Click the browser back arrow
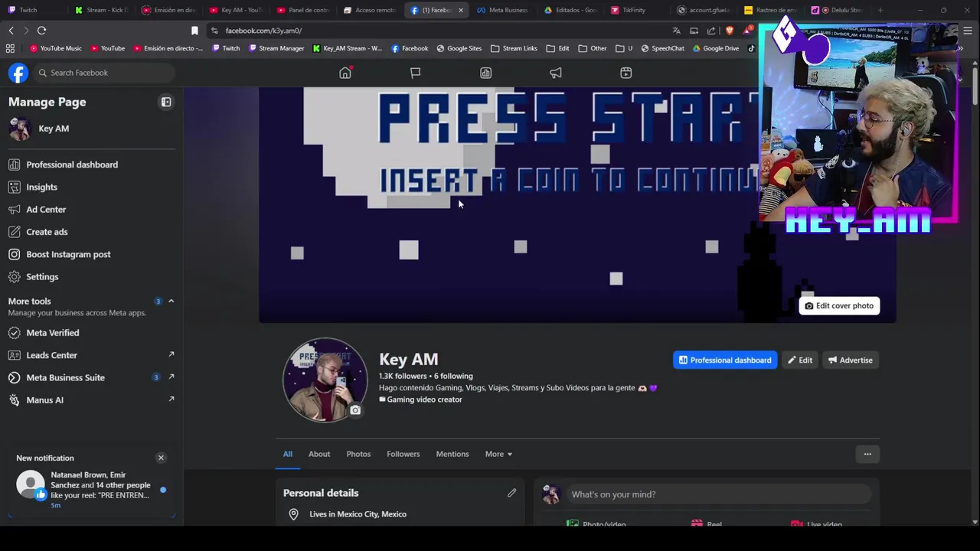 (11, 31)
